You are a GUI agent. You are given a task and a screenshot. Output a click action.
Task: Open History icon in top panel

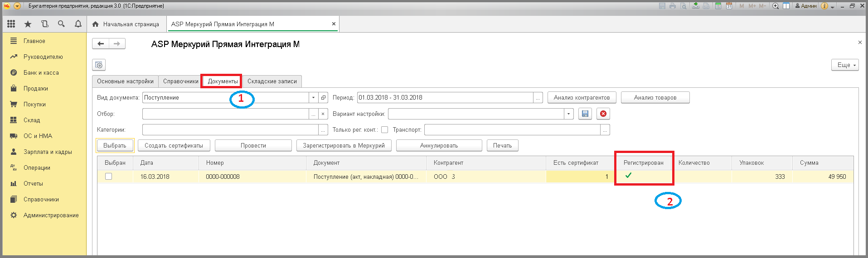click(45, 24)
